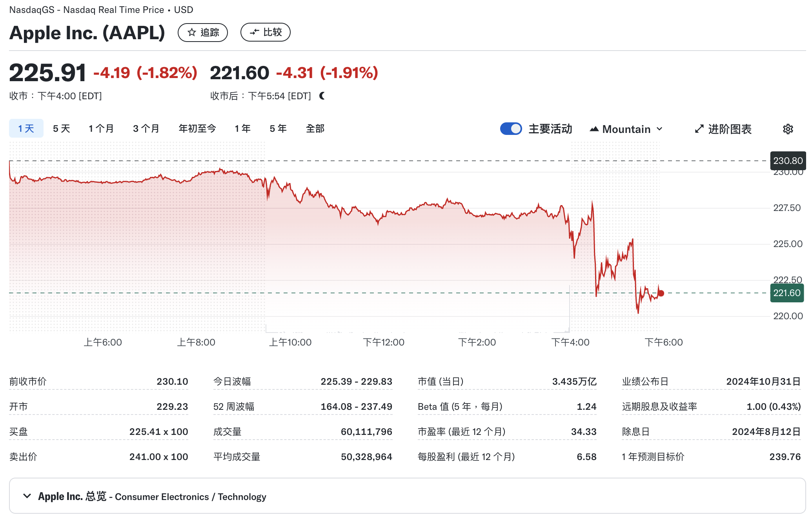Screen dimensions: 812x520
Task: Open 进阶图表 advanced chart
Action: pyautogui.click(x=723, y=129)
